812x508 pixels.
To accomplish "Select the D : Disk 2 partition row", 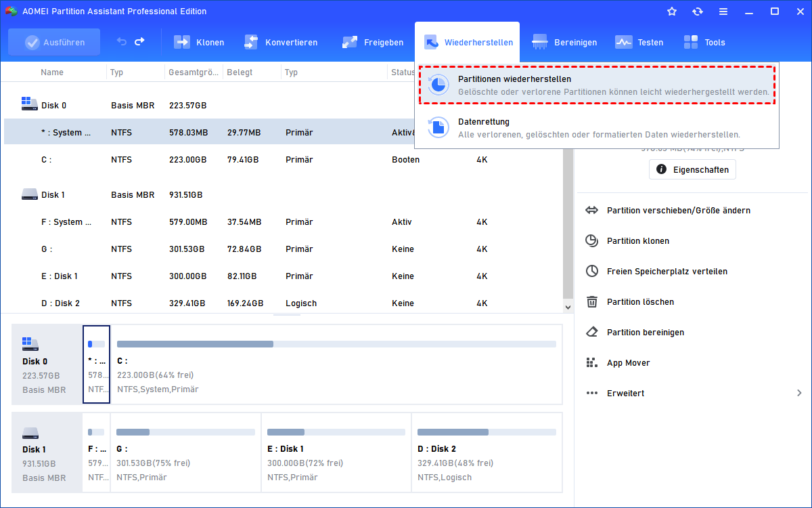I will (284, 303).
